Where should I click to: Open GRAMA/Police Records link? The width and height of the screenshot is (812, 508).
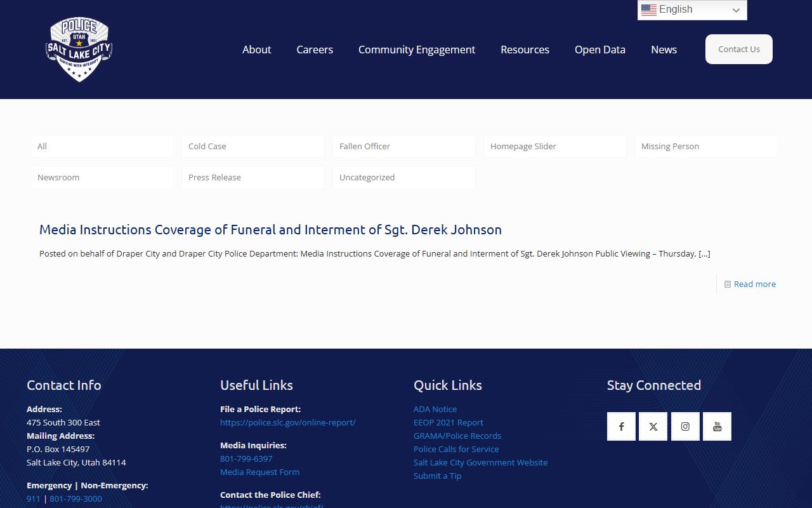(x=457, y=436)
